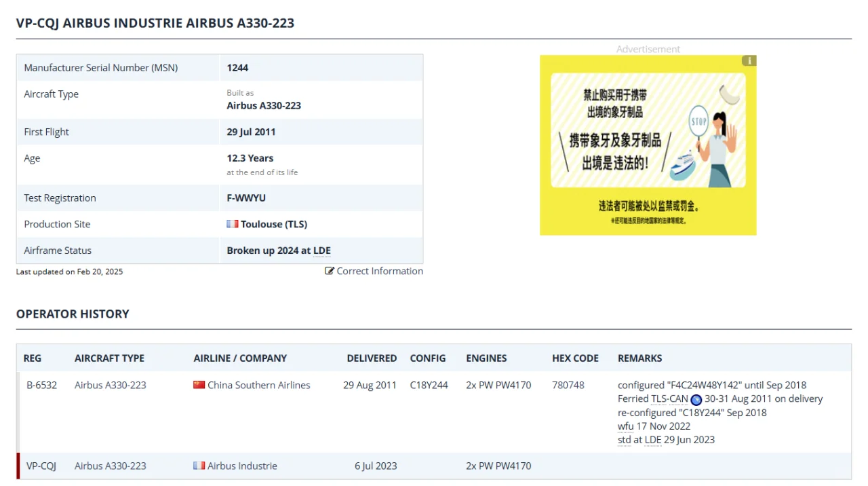The width and height of the screenshot is (868, 486).
Task: Click the HEX CODE column header
Action: [x=575, y=358]
